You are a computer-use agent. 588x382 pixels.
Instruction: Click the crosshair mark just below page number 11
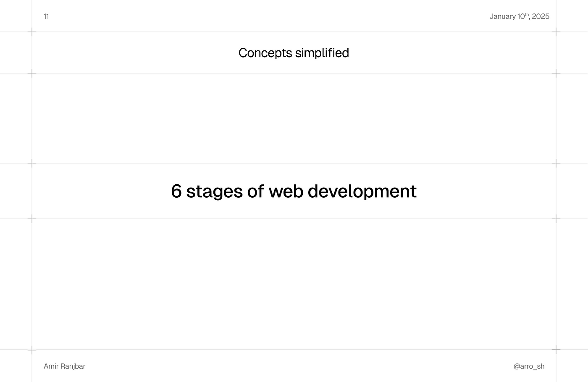click(32, 32)
